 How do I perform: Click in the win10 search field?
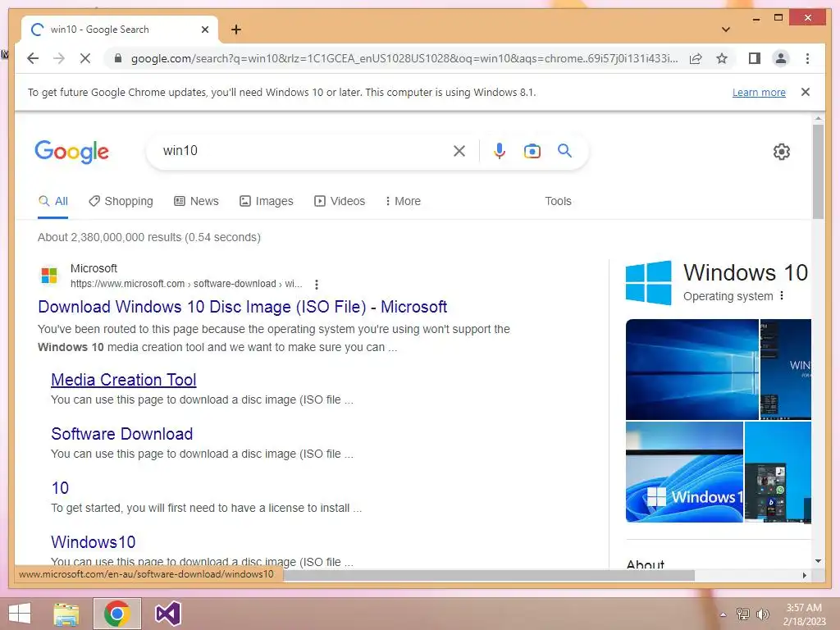pyautogui.click(x=303, y=151)
